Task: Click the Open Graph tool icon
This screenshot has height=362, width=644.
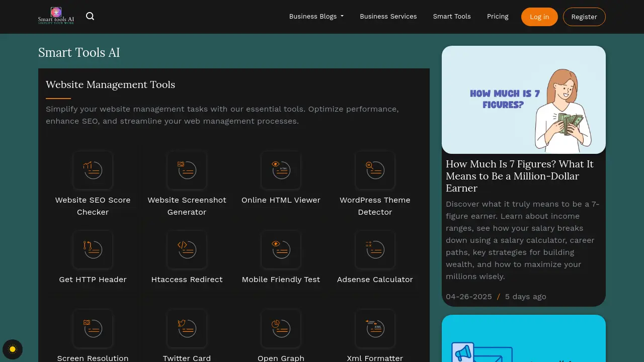Action: pos(281,329)
